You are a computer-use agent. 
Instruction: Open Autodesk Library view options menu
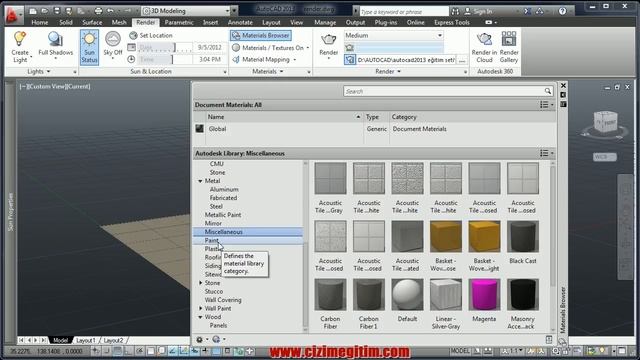point(547,153)
